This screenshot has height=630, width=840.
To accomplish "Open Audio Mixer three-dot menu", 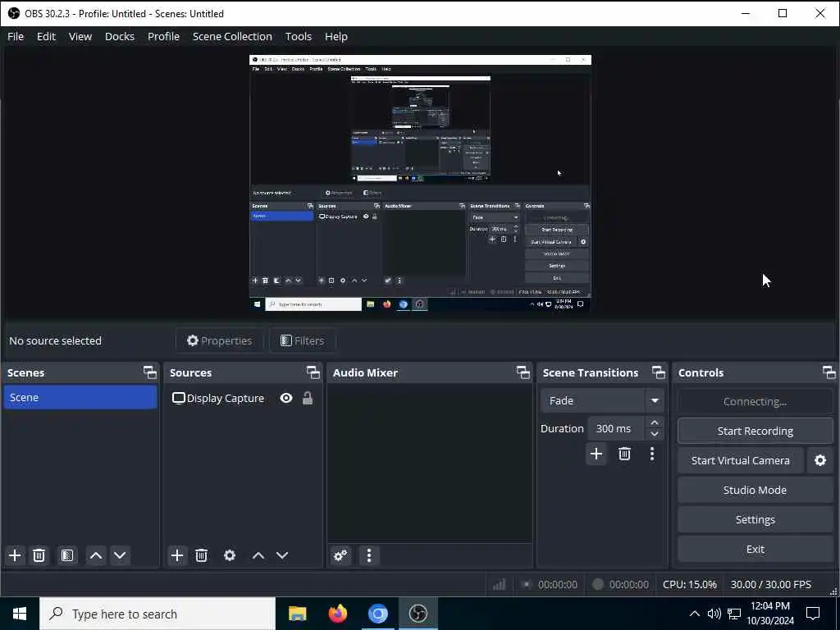I will (369, 555).
